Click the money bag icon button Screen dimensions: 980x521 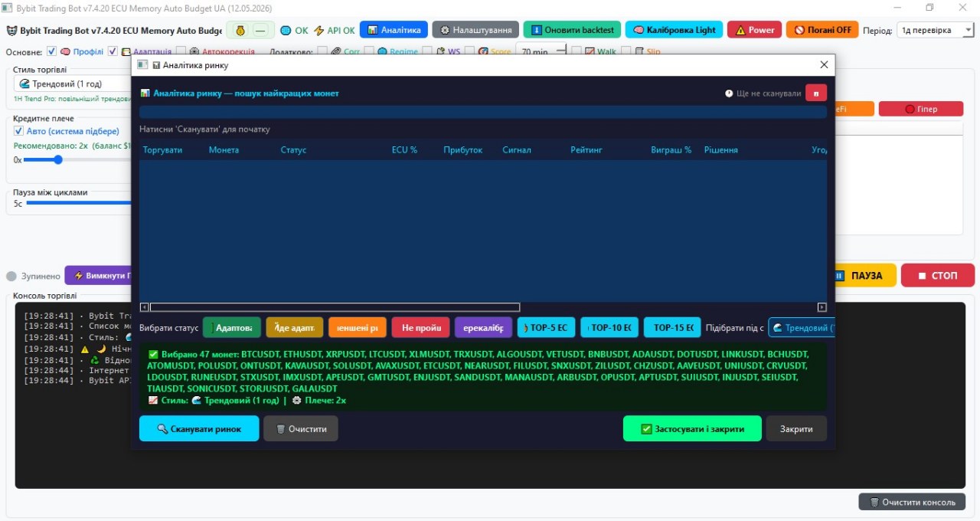240,31
